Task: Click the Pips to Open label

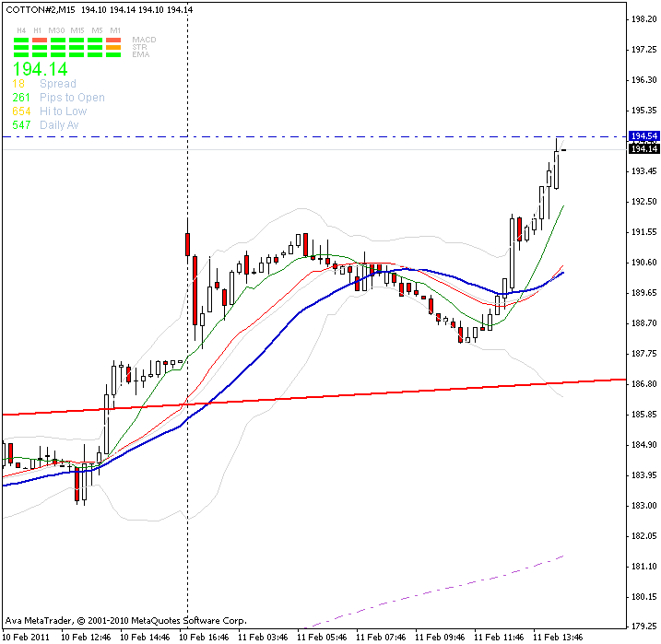Action: [x=72, y=98]
